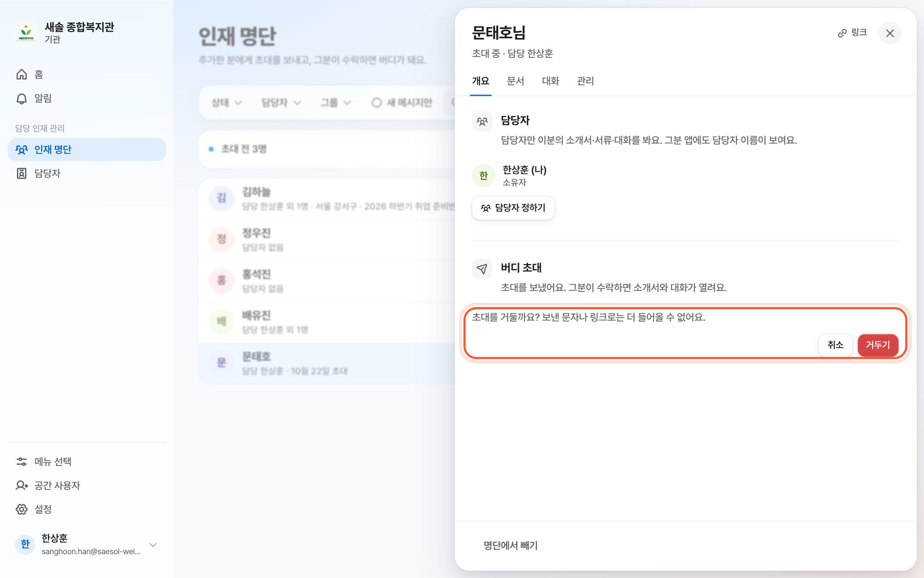Select 홍석진 in the talent list
Viewport: 924px width, 578px height.
(x=327, y=281)
